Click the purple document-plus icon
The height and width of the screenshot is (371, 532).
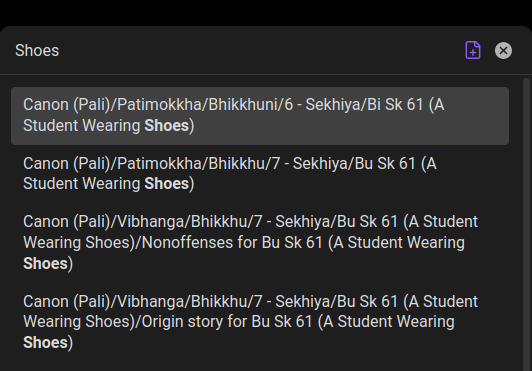473,50
